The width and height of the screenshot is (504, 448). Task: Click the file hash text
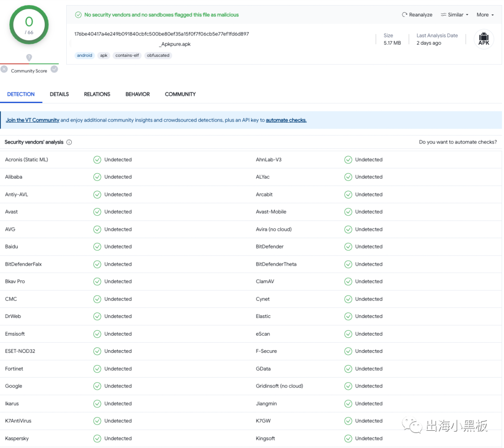[161, 34]
